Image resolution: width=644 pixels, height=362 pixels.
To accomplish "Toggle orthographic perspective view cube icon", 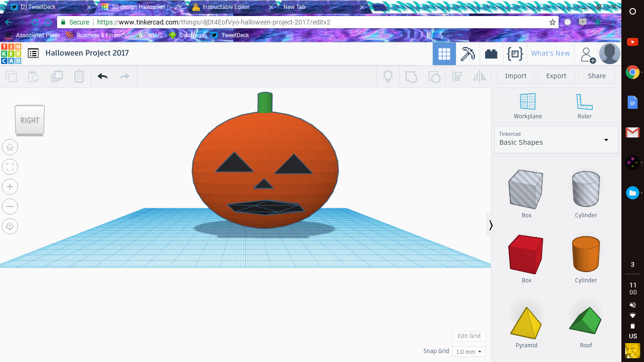I will (10, 226).
